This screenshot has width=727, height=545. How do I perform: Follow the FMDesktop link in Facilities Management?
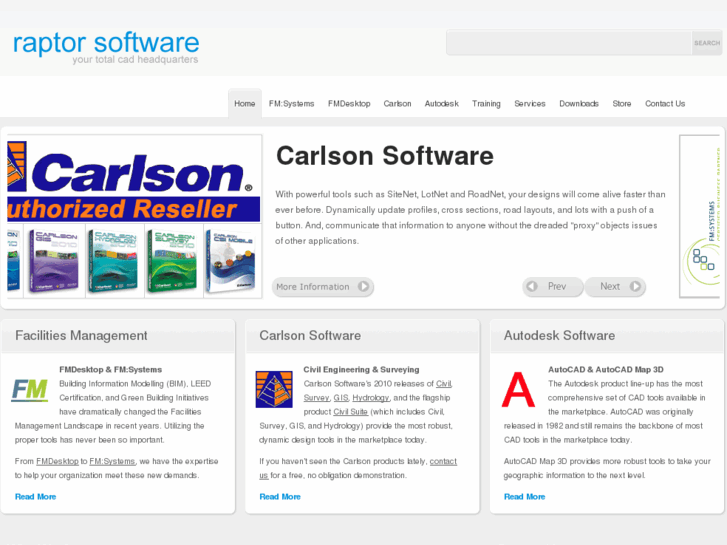pyautogui.click(x=57, y=461)
